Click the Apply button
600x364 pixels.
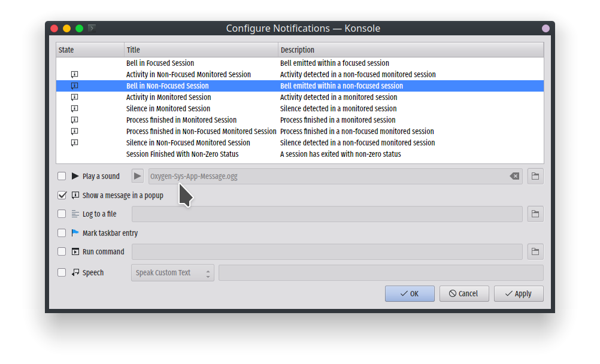click(518, 293)
